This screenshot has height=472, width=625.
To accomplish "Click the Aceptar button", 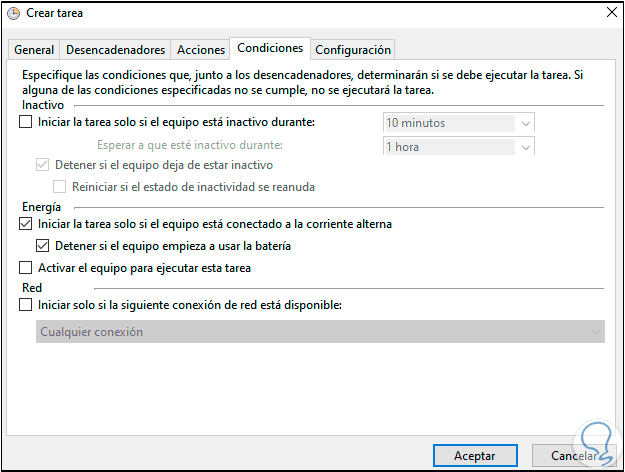I will pos(474,455).
